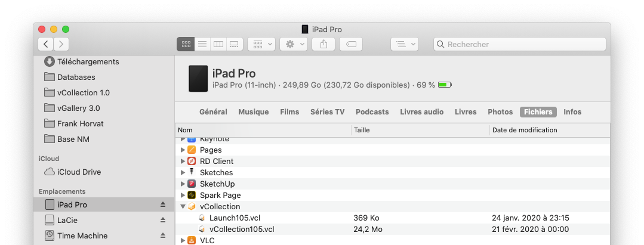Select the Fichiers tab
The image size is (644, 245).
click(538, 112)
